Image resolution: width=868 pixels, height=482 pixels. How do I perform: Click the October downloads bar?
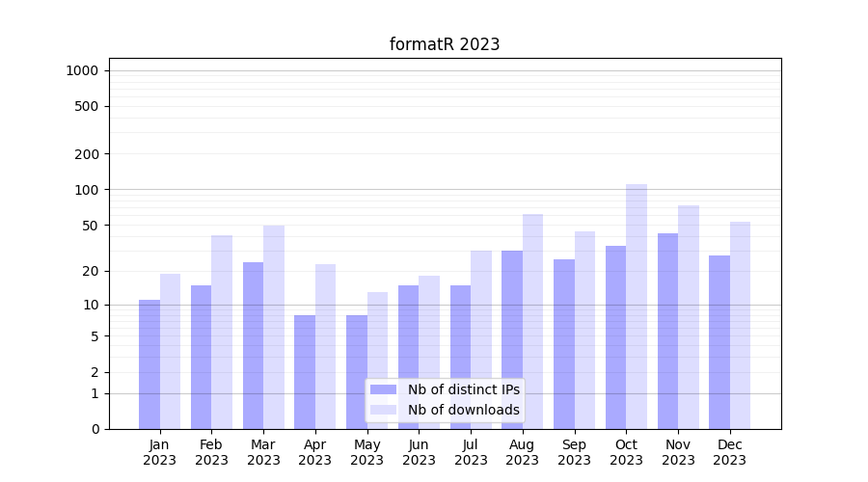(637, 307)
